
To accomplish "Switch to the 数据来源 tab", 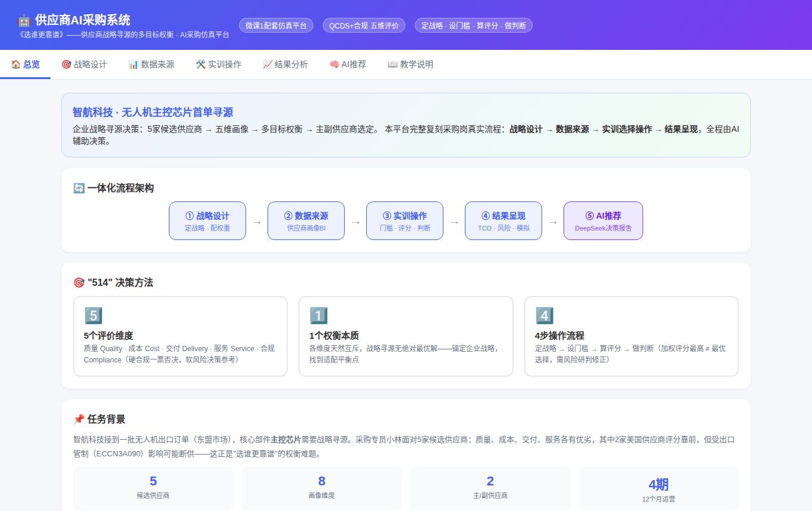I will click(x=151, y=64).
